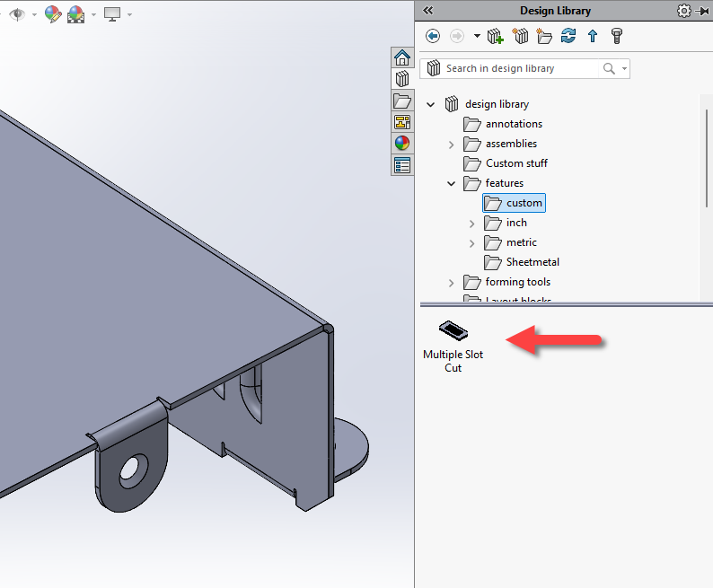The width and height of the screenshot is (713, 588).
Task: Click the Edit Appearance icon
Action: pyautogui.click(x=53, y=14)
